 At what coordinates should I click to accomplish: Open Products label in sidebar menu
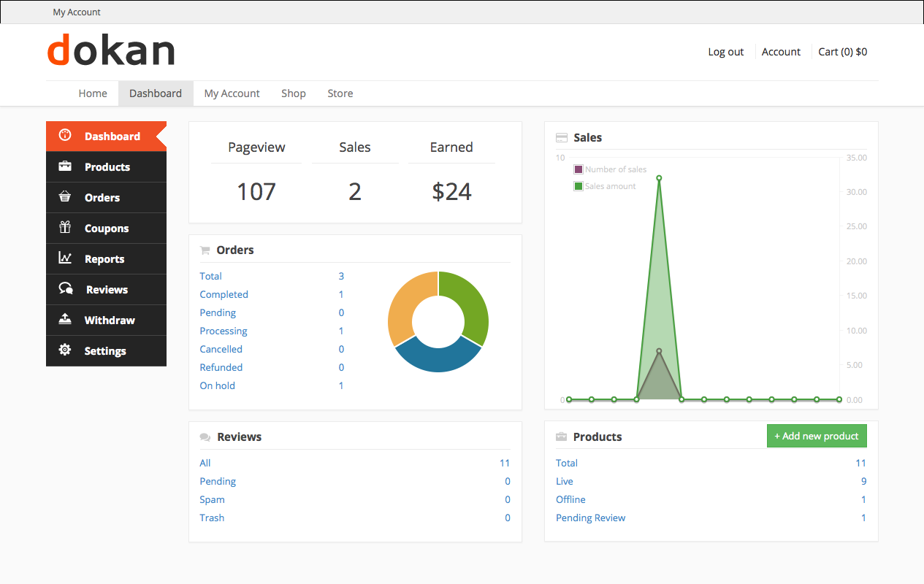[107, 167]
